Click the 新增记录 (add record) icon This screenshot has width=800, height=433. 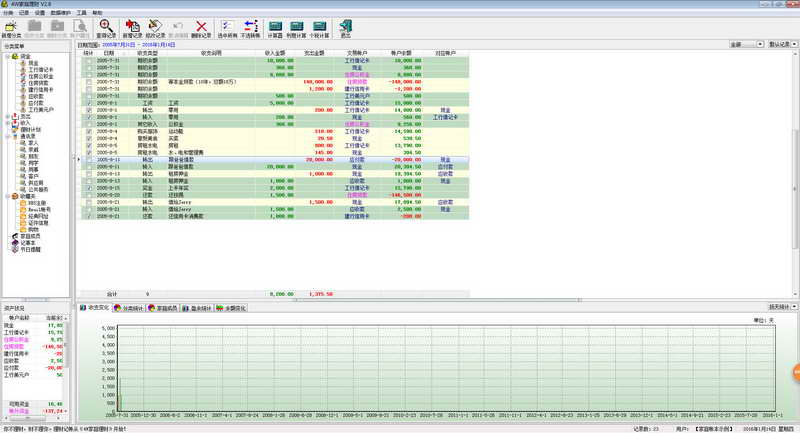tap(132, 27)
